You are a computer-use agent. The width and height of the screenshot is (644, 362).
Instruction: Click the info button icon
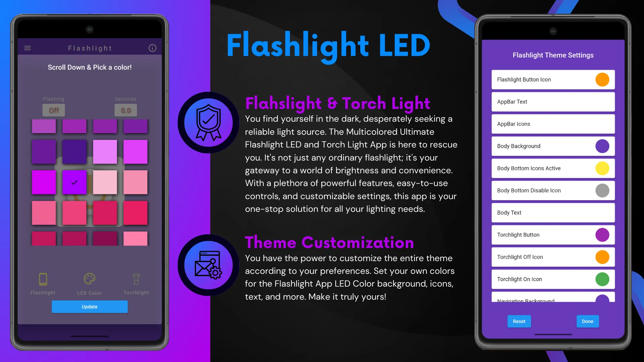152,48
